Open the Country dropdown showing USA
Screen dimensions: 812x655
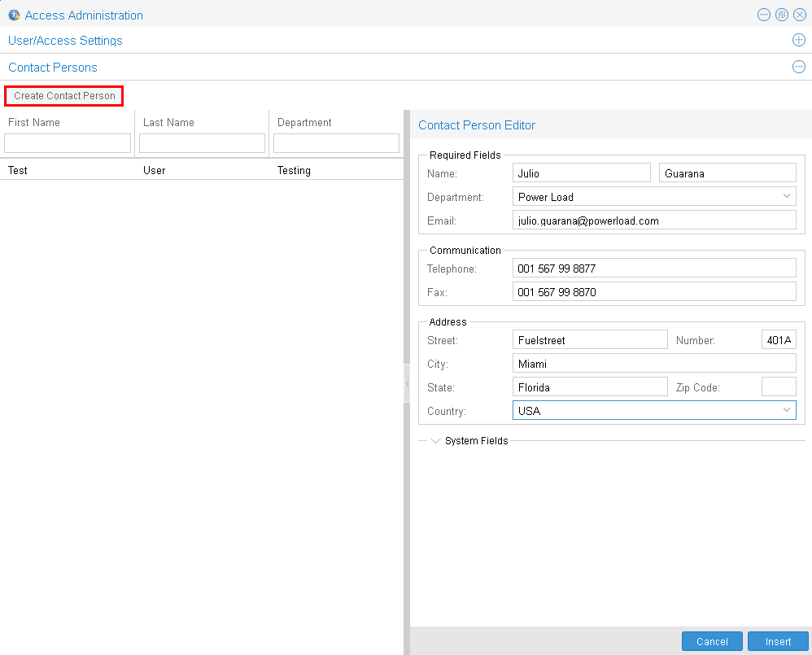pos(786,410)
